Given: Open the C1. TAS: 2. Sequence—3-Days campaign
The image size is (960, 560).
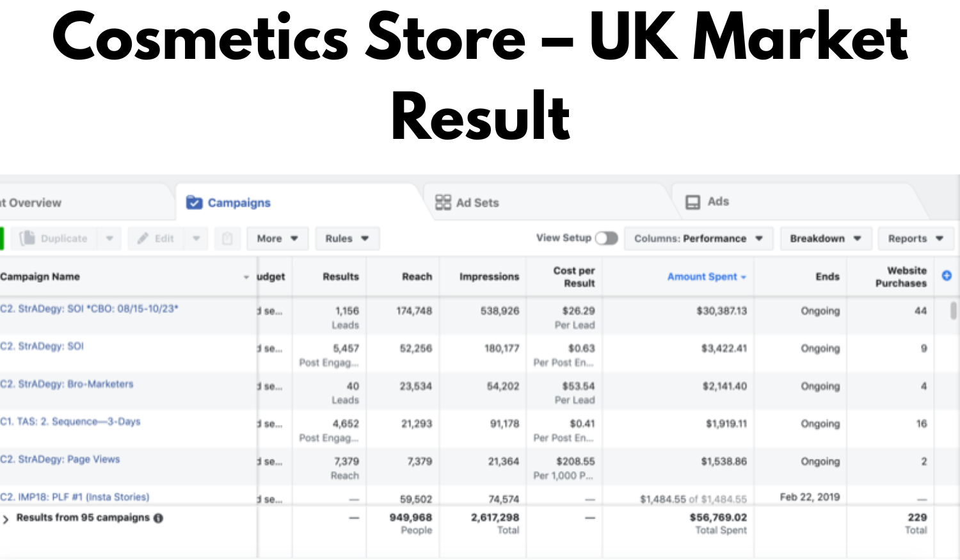Looking at the screenshot, I should pyautogui.click(x=70, y=421).
